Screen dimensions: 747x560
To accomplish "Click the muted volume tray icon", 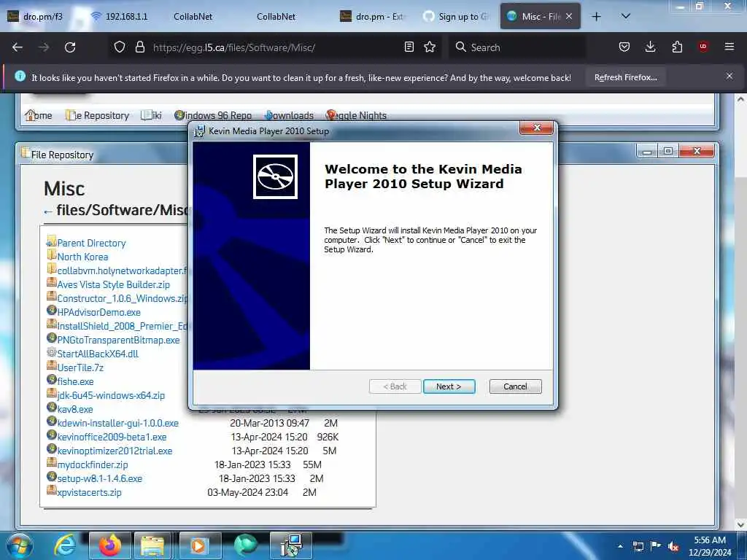I will [x=673, y=546].
